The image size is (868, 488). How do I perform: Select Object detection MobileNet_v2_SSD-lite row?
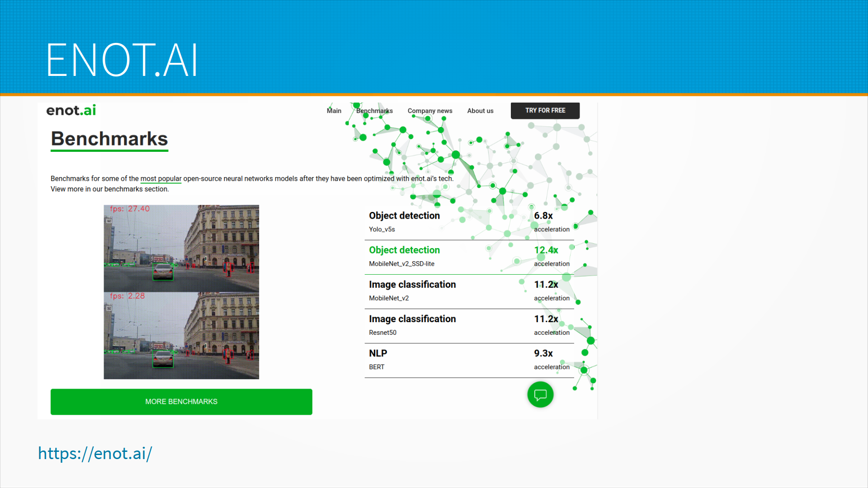469,256
